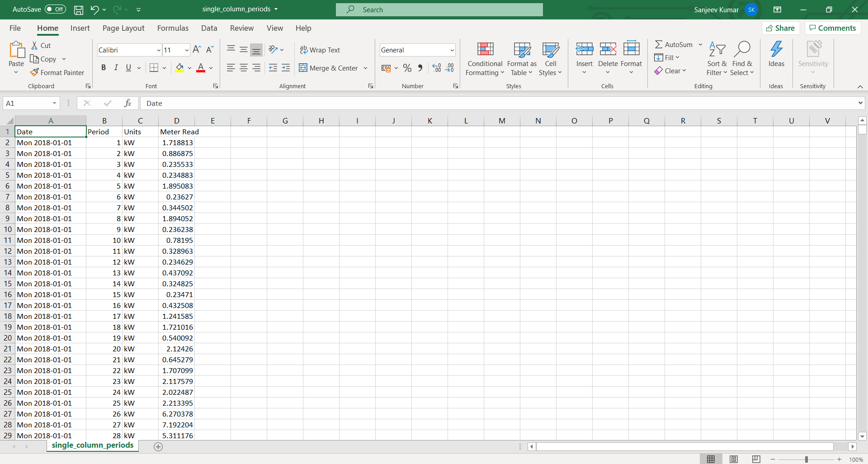
Task: Click the Cut scissors icon
Action: pyautogui.click(x=34, y=45)
